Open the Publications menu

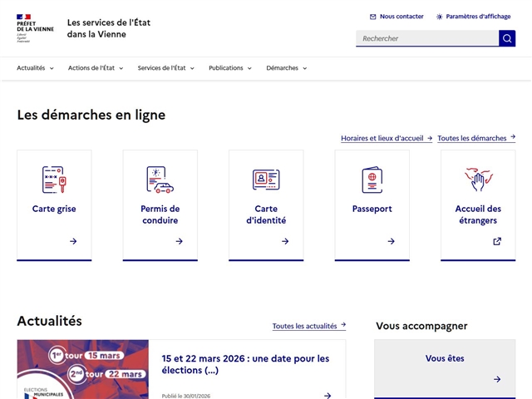coord(230,68)
